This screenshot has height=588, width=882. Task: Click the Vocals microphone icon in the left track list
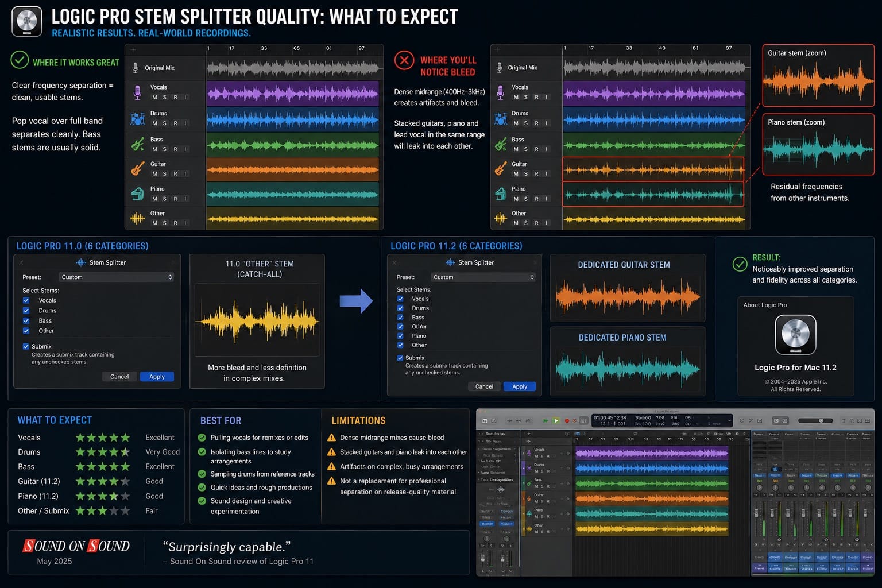pyautogui.click(x=137, y=92)
